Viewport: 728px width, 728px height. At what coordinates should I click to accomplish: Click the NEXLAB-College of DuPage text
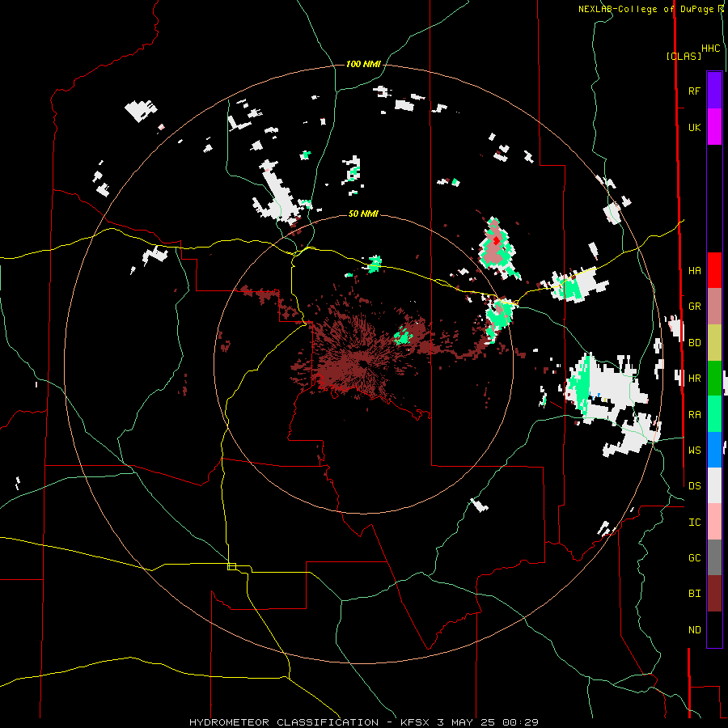(x=647, y=9)
